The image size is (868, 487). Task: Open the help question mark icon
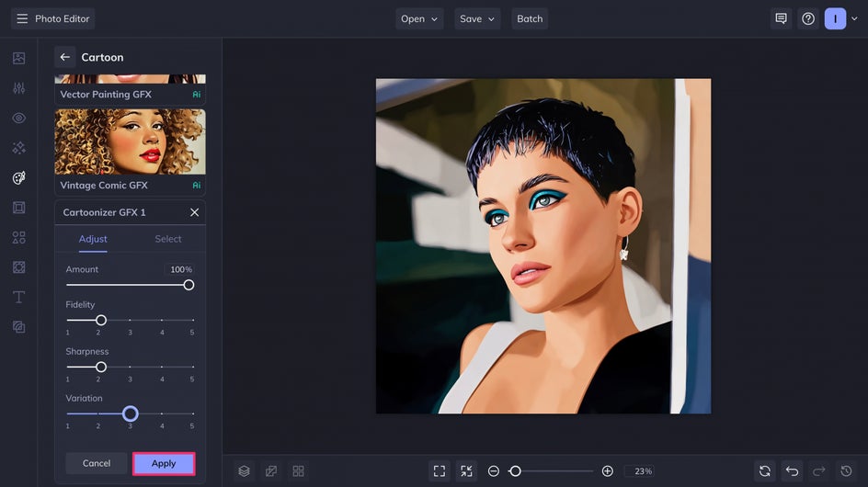point(808,18)
